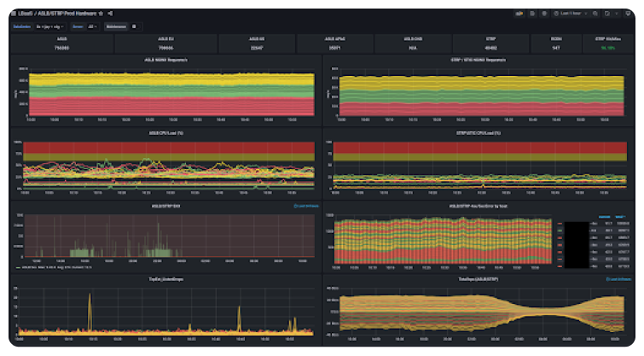This screenshot has height=356, width=644.
Task: Click the zoom out time range icon
Action: 595,14
